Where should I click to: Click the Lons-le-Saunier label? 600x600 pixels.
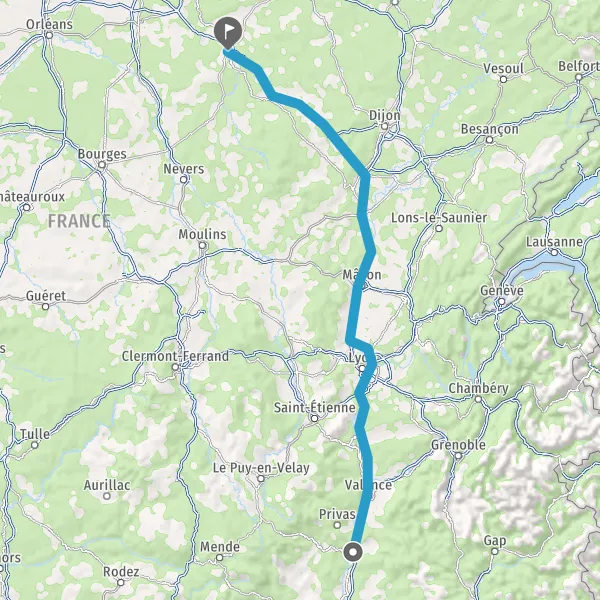[x=439, y=218]
